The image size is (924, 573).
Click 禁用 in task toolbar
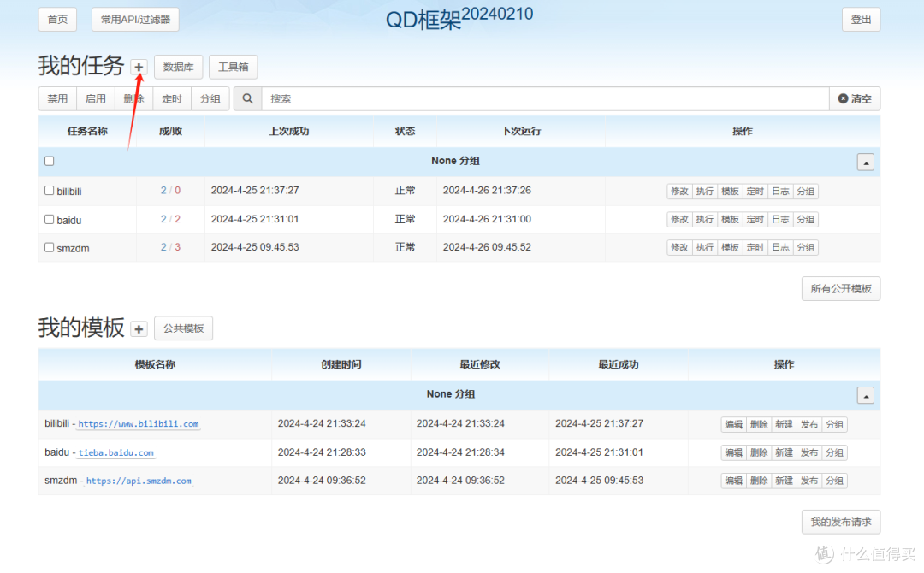click(58, 99)
